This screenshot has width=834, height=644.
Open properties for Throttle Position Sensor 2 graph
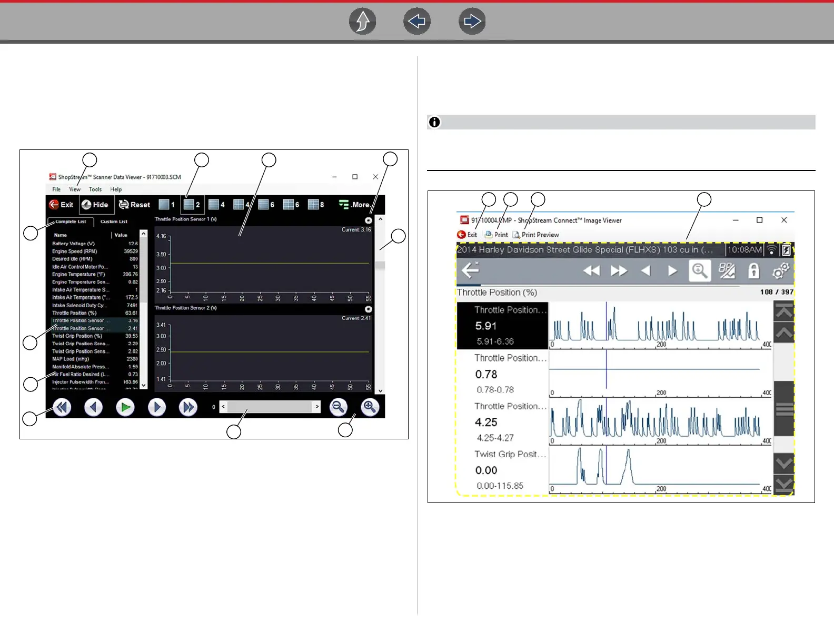coord(369,309)
